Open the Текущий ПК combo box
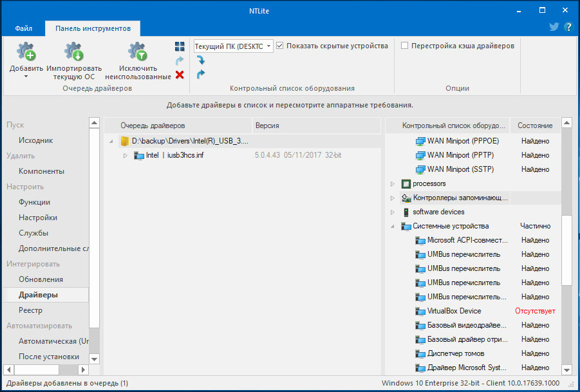The height and width of the screenshot is (392, 580). (234, 46)
